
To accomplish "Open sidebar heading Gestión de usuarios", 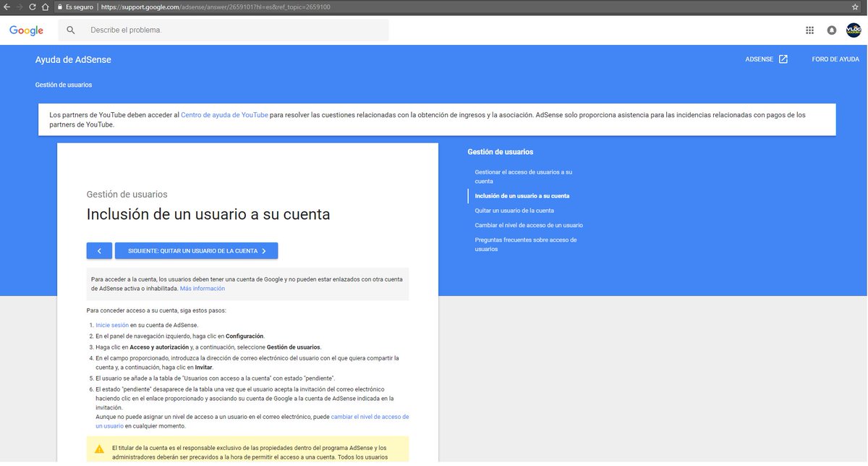I will pyautogui.click(x=501, y=152).
